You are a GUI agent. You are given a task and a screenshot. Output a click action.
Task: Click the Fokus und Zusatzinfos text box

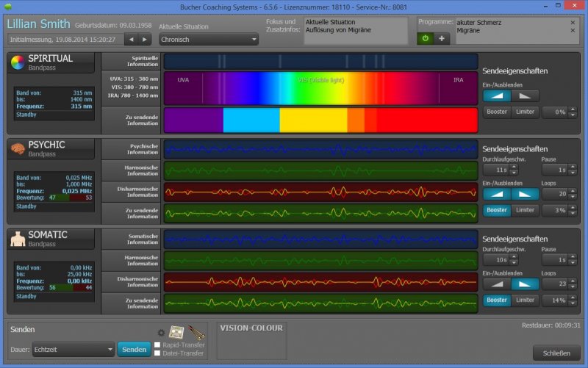point(356,31)
